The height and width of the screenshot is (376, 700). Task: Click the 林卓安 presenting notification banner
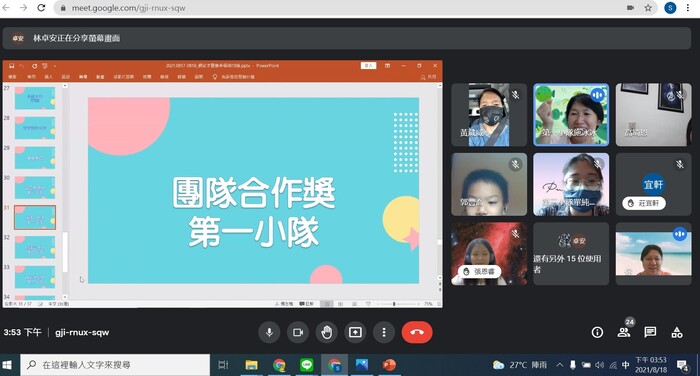click(x=346, y=38)
